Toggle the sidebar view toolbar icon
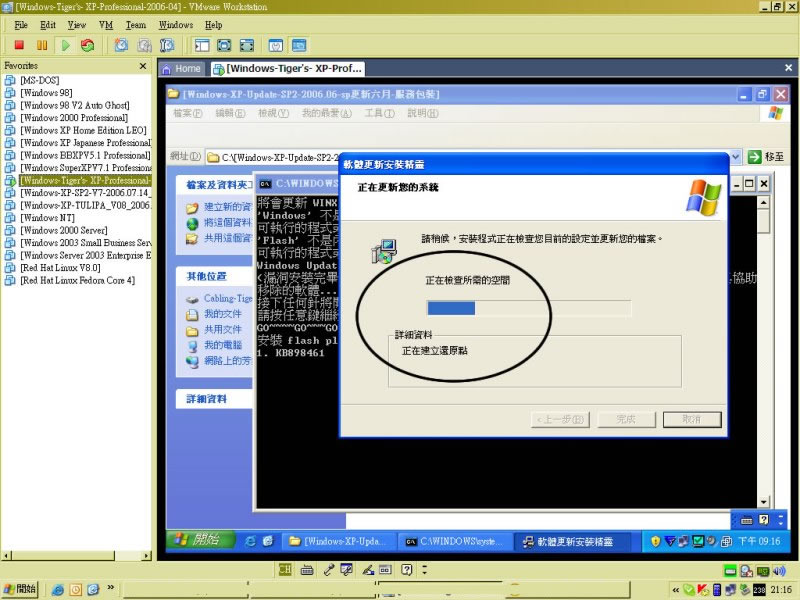The image size is (800, 600). pyautogui.click(x=202, y=45)
